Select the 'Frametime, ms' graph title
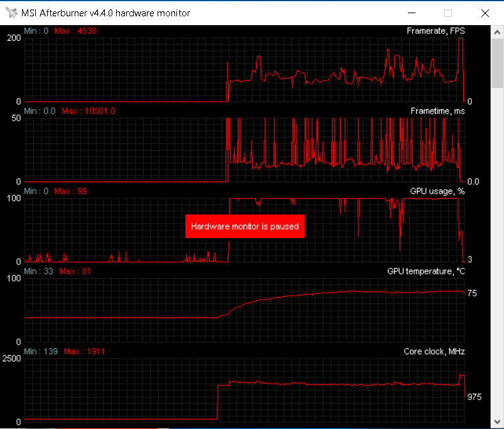The width and height of the screenshot is (504, 429). point(437,111)
